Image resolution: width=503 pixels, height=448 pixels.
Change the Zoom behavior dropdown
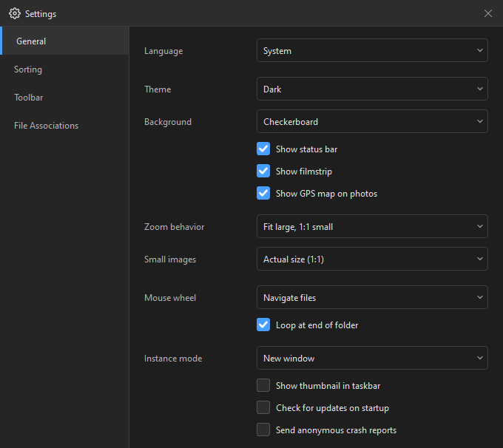pyautogui.click(x=372, y=226)
